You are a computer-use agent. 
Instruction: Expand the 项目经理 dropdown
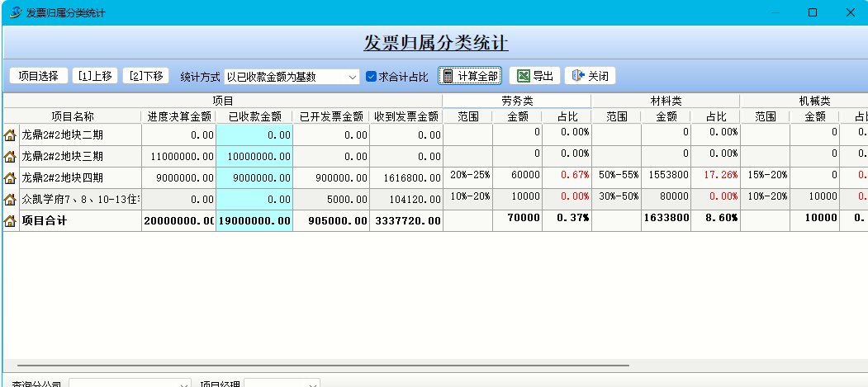point(312,384)
